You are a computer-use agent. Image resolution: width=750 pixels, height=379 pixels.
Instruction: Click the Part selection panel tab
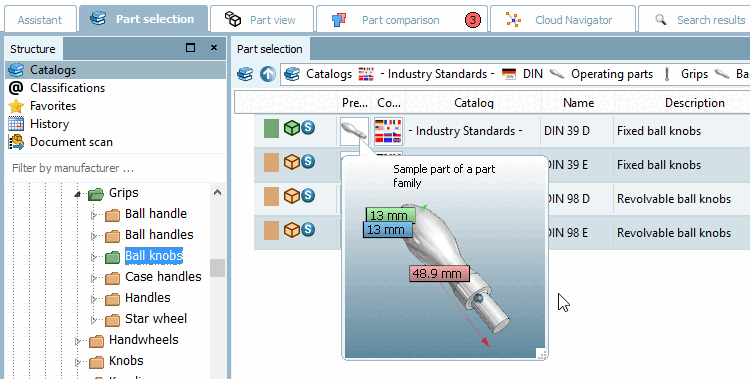[x=270, y=49]
